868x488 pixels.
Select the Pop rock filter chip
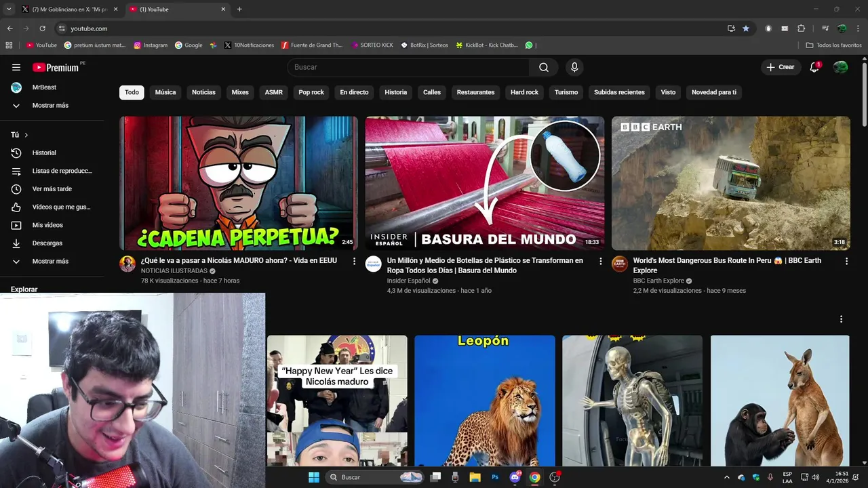[x=311, y=92]
